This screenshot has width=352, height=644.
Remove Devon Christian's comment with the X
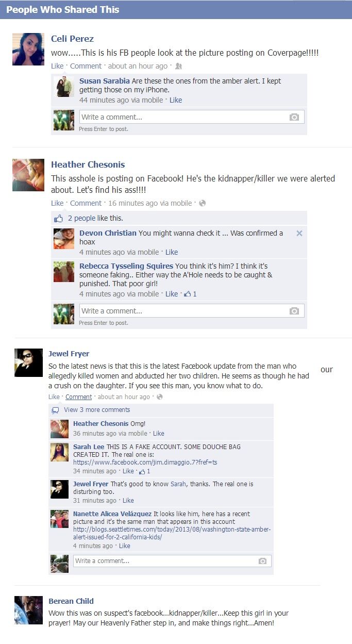pyautogui.click(x=299, y=234)
